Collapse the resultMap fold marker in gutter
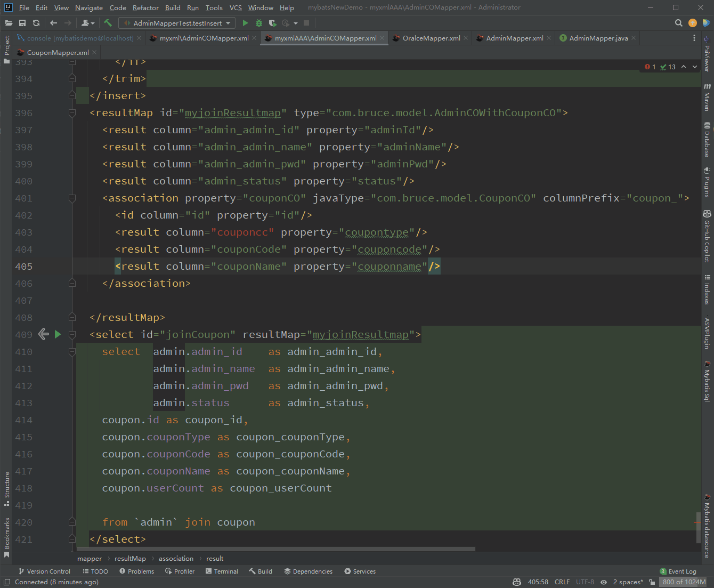 tap(72, 113)
